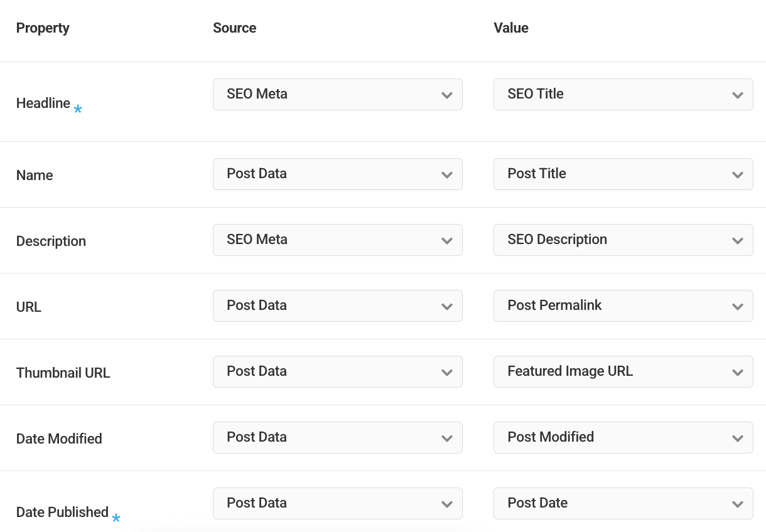The height and width of the screenshot is (532, 766).
Task: Open the Date Modified Source dropdown
Action: [x=338, y=437]
